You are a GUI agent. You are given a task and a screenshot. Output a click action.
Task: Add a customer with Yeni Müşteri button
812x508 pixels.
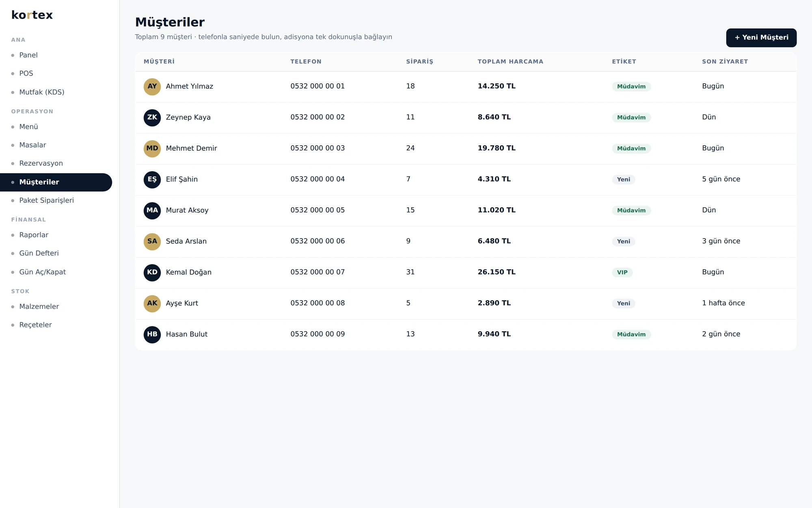point(761,37)
